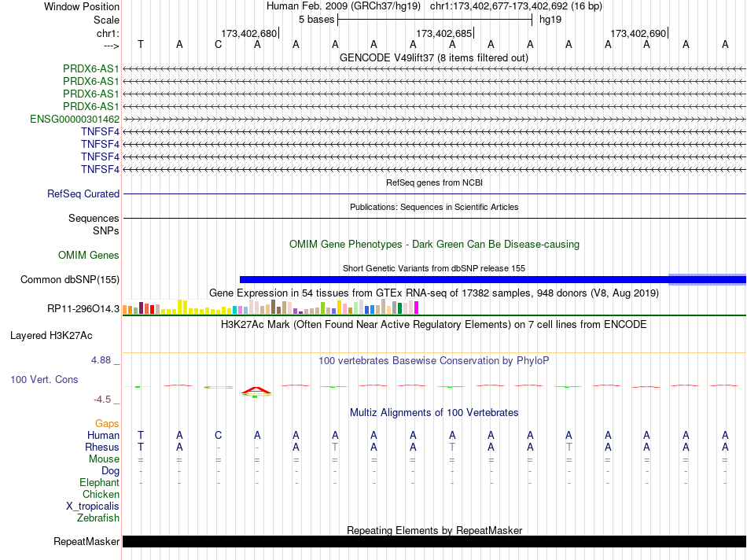Image resolution: width=747 pixels, height=560 pixels.
Task: Select the Scale track label
Action: point(106,20)
